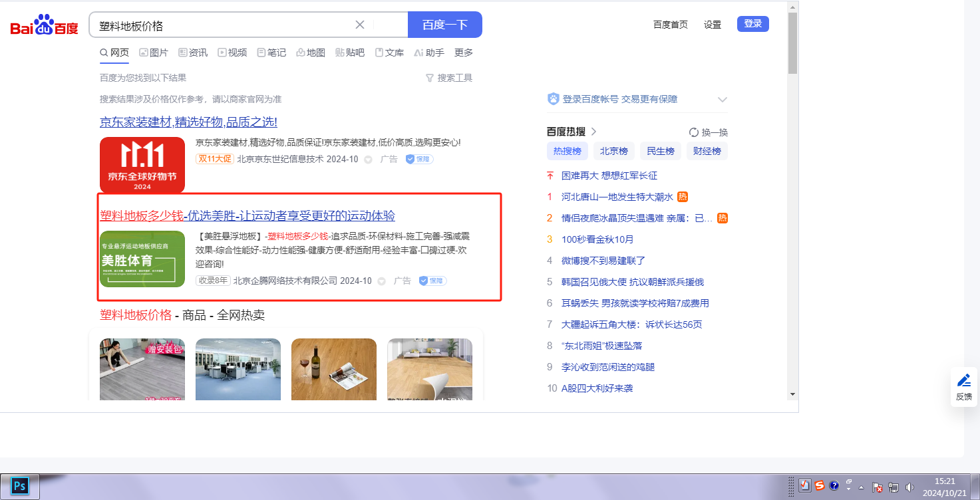
Task: Switch to the 资讯 tab
Action: 193,53
